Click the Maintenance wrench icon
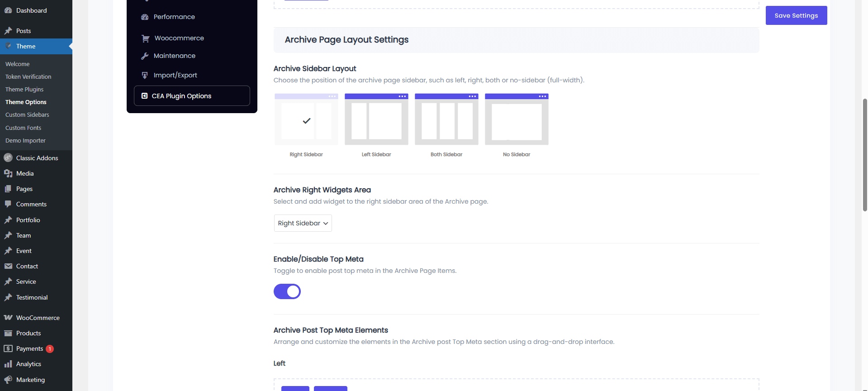This screenshot has height=391, width=868. click(145, 56)
